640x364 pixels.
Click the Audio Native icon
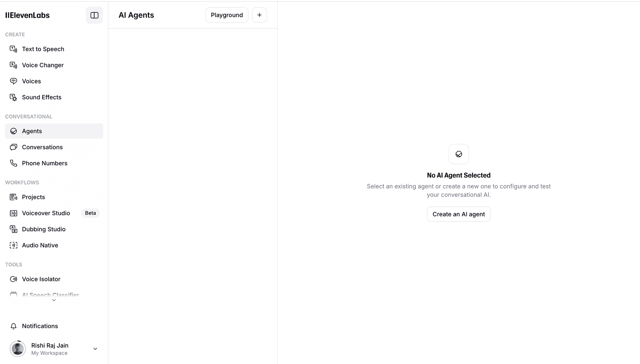(13, 245)
